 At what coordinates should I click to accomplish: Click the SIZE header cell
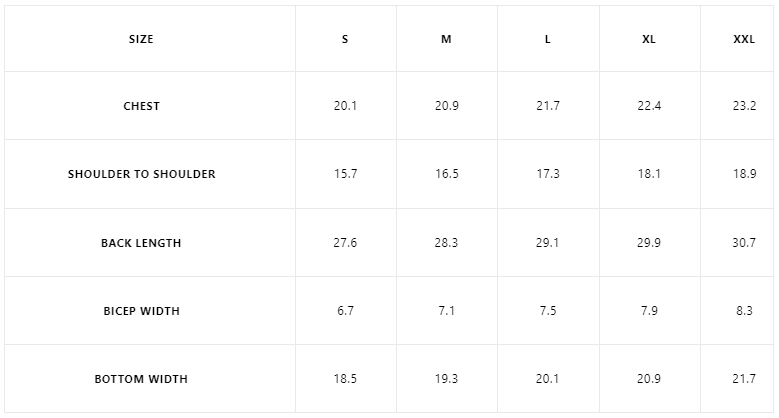141,39
